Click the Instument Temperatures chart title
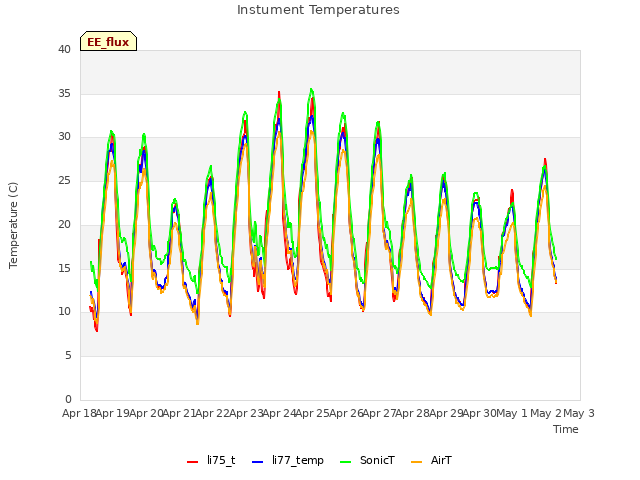 318,10
